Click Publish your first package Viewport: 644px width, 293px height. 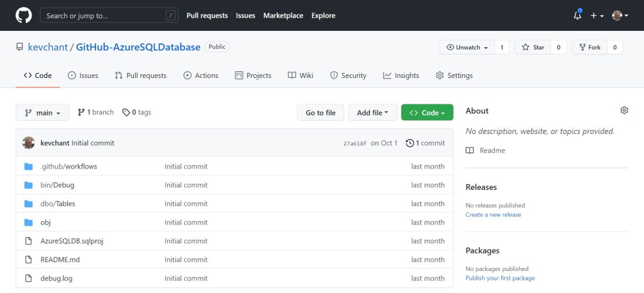(x=500, y=279)
